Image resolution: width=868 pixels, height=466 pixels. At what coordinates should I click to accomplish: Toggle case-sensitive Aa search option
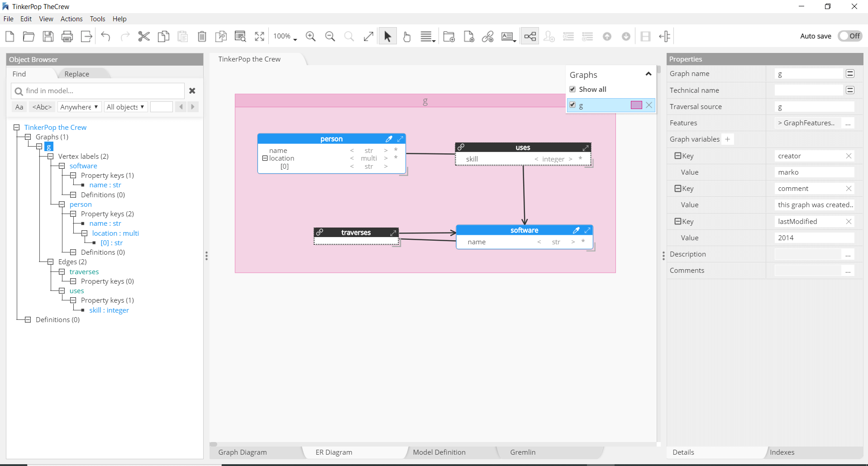pyautogui.click(x=19, y=107)
